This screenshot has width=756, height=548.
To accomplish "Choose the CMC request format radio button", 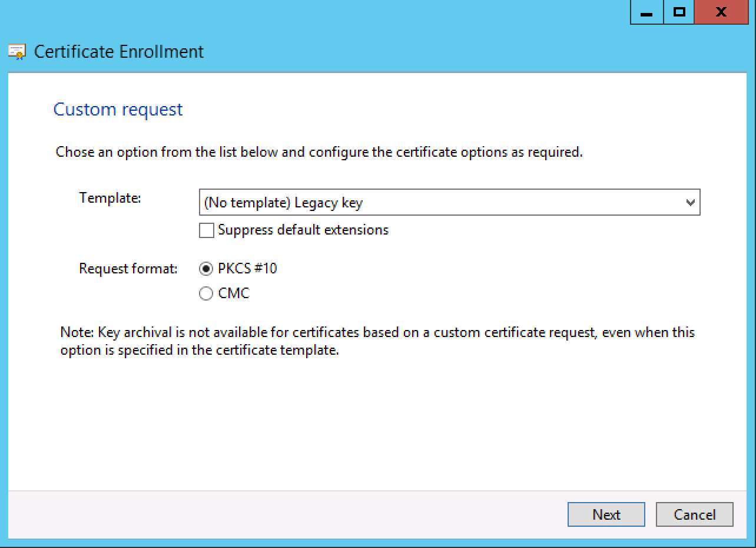I will click(x=206, y=293).
